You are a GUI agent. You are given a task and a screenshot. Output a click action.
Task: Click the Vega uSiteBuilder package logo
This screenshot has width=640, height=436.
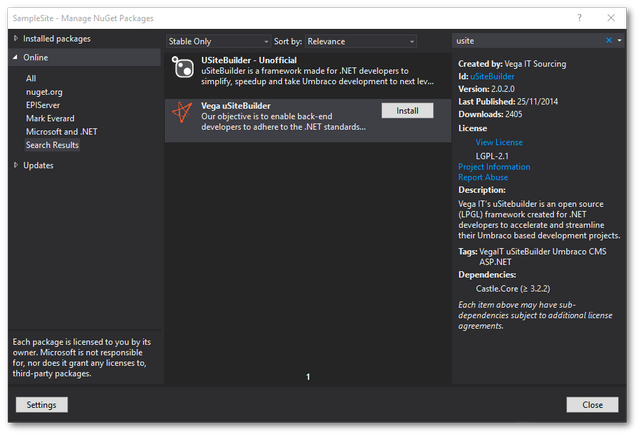click(x=183, y=112)
